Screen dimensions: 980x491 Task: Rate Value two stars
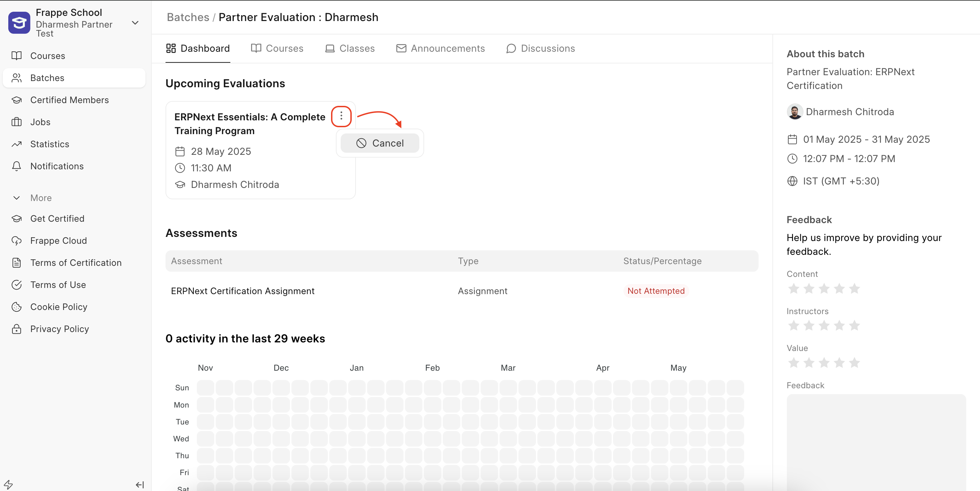tap(809, 363)
